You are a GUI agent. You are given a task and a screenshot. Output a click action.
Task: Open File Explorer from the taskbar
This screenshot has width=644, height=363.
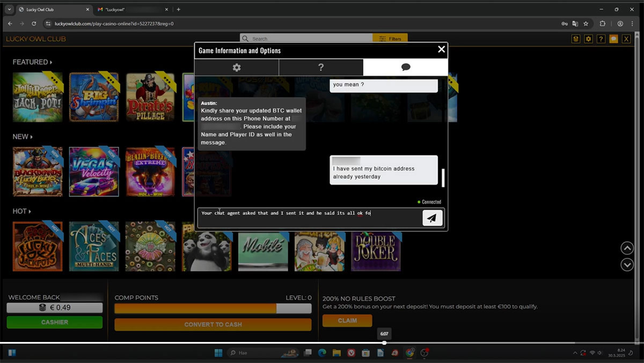(x=336, y=353)
